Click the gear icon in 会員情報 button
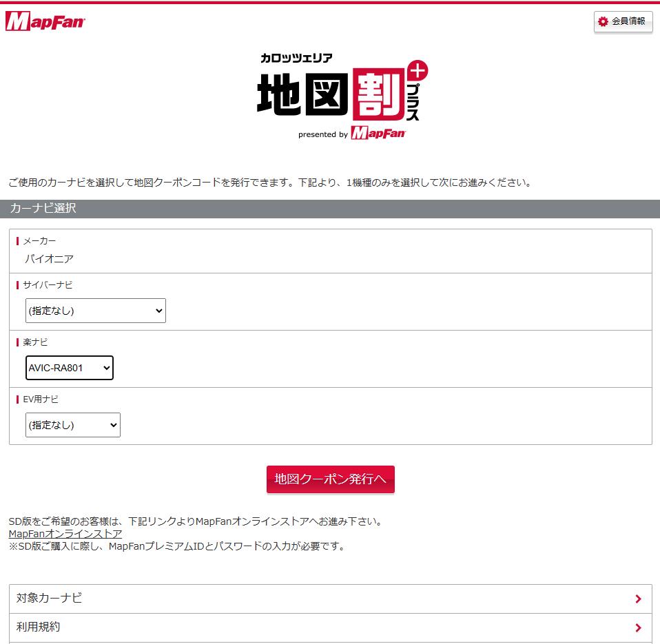Screen dimensions: 660x644 coord(603,21)
